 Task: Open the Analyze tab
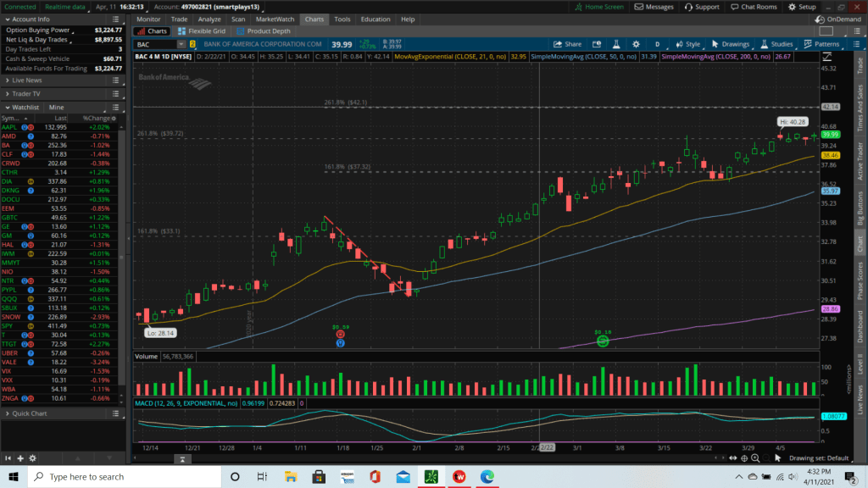tap(209, 19)
